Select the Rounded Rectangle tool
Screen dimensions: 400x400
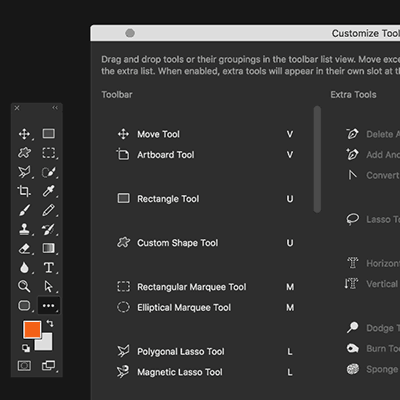point(24,305)
